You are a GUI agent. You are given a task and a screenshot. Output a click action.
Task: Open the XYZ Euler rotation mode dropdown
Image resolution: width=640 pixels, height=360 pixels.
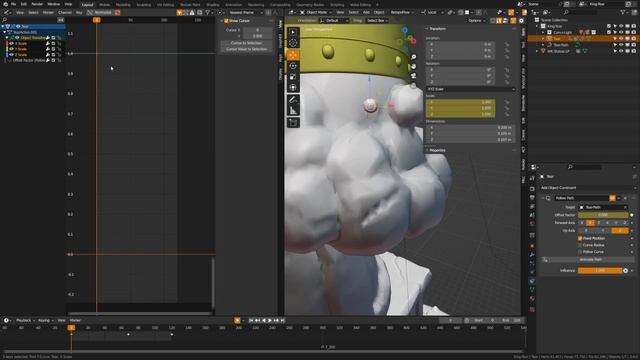[x=471, y=89]
